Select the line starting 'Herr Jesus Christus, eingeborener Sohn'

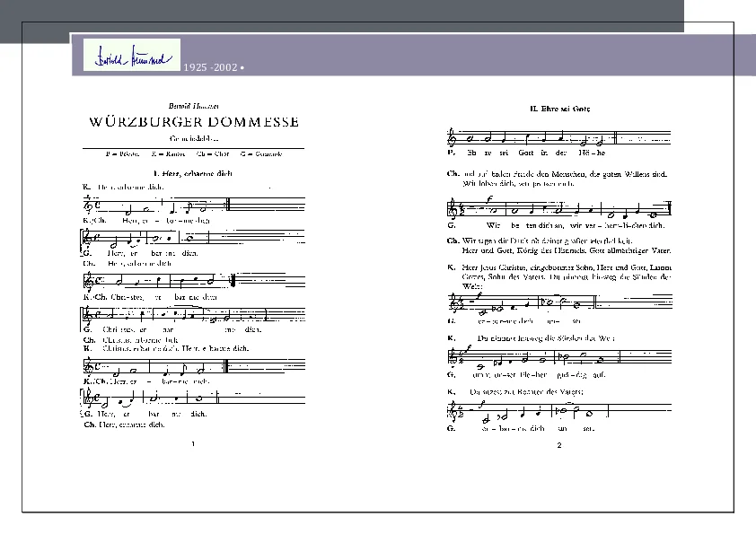(567, 267)
